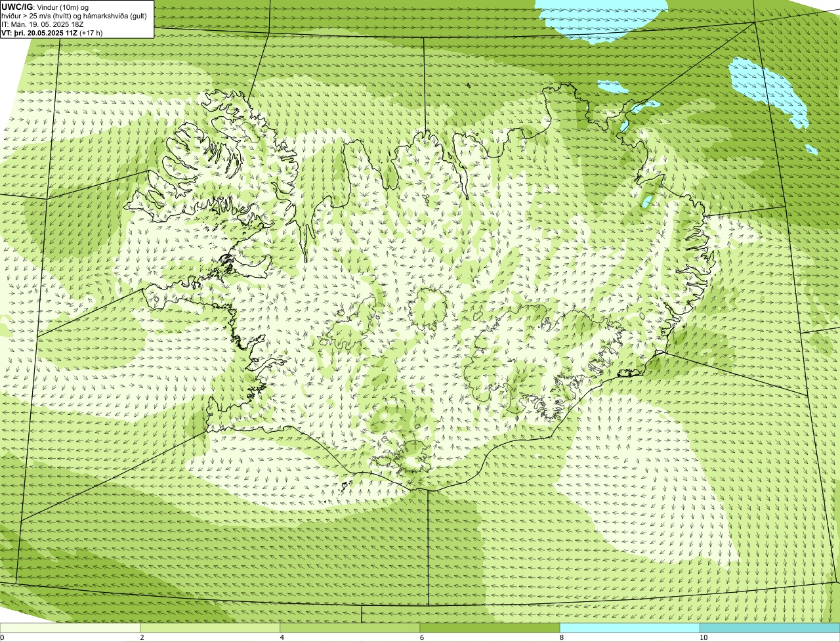Select the medium green 4–6 m/s color band

350,628
